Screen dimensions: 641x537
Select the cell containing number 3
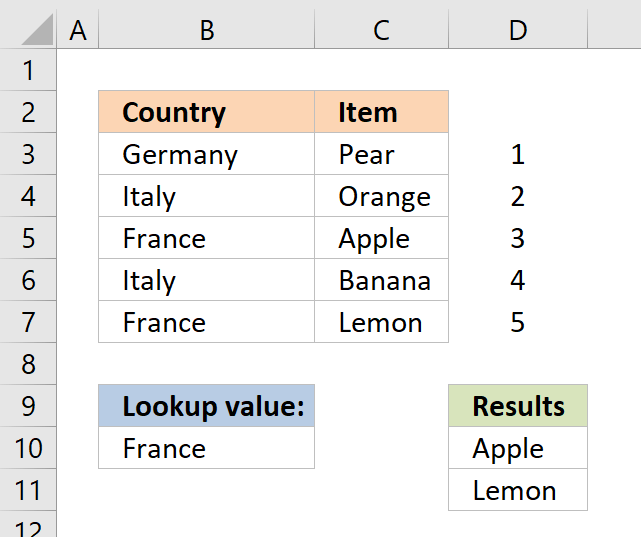pos(517,238)
